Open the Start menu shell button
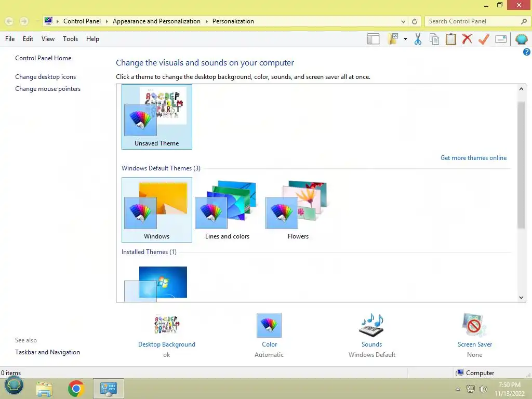The height and width of the screenshot is (399, 532). click(14, 386)
